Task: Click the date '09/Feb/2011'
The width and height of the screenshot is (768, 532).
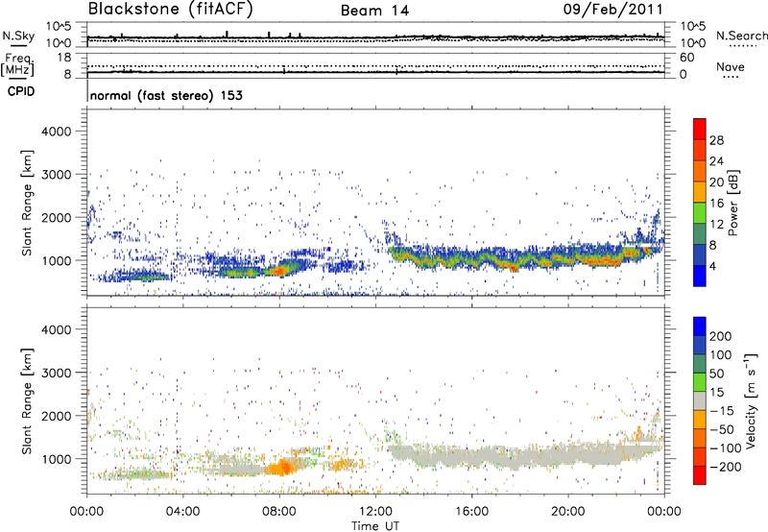Action: [612, 9]
